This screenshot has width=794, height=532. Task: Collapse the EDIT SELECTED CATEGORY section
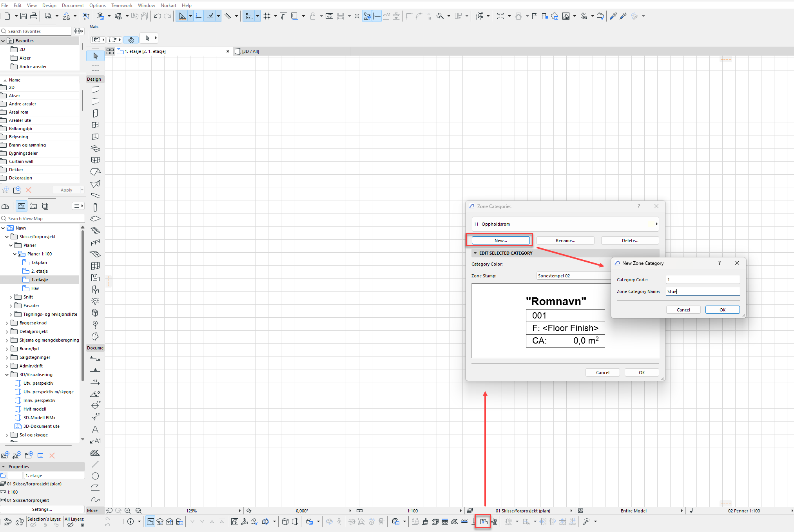[475, 253]
